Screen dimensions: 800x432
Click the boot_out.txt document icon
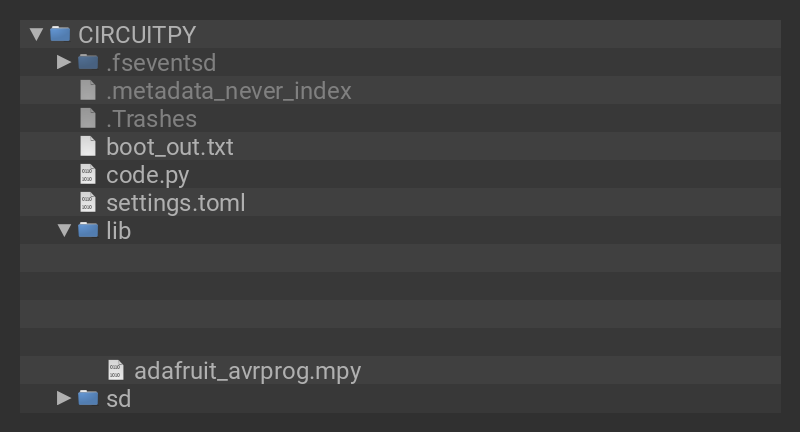tap(88, 146)
